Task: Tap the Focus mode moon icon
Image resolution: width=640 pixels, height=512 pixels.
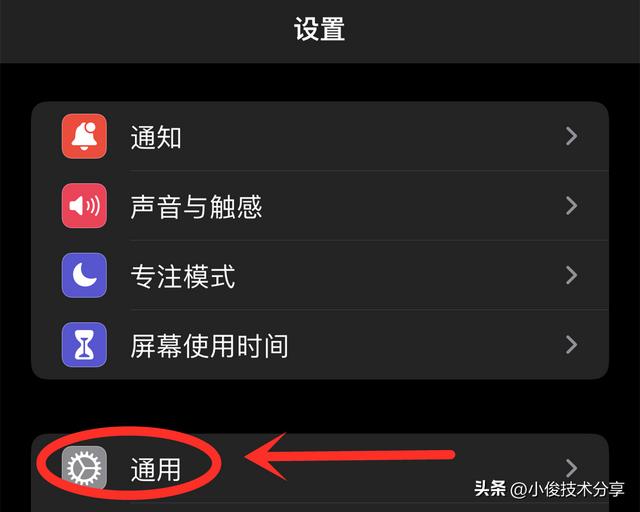Action: pos(84,275)
